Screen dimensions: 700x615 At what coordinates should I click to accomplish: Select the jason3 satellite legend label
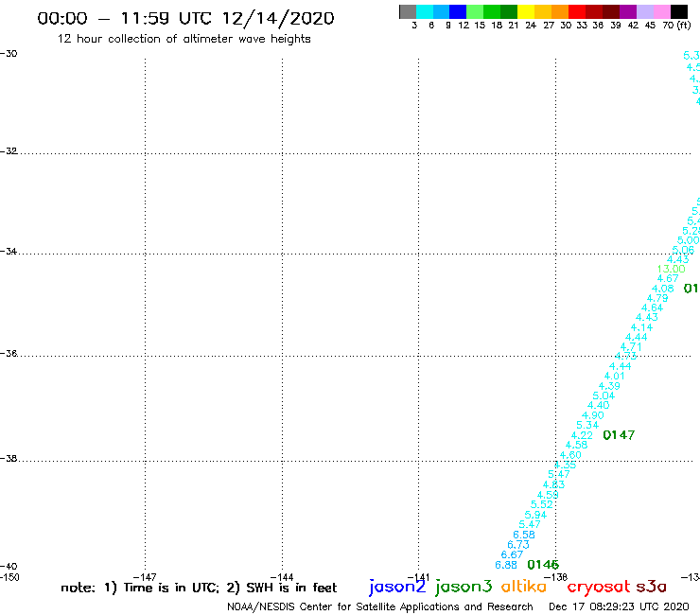coord(464,587)
